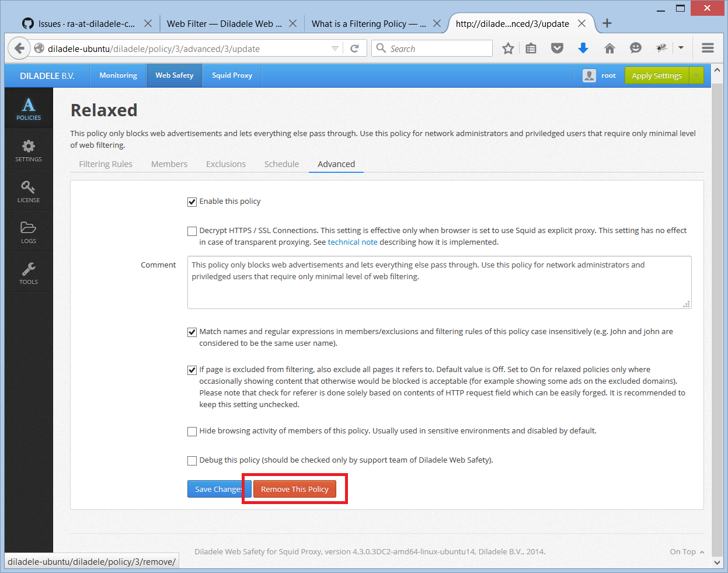Switch to Exclusions tab
Viewport: 728px width, 573px height.
(226, 164)
